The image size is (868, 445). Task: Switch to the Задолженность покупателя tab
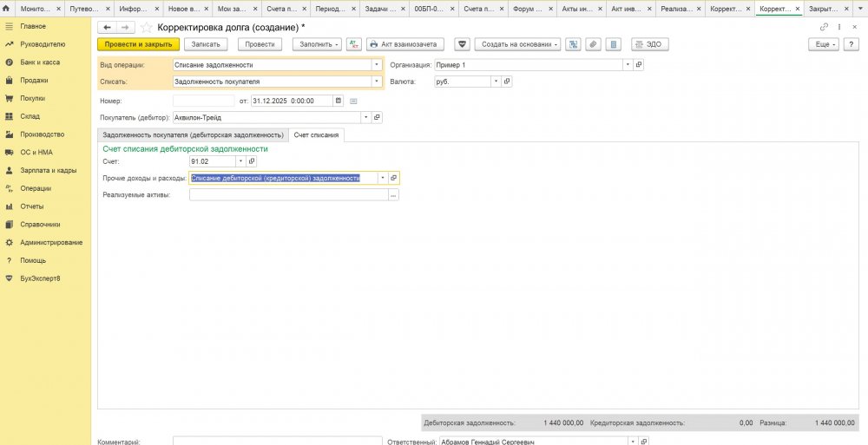[x=193, y=134]
